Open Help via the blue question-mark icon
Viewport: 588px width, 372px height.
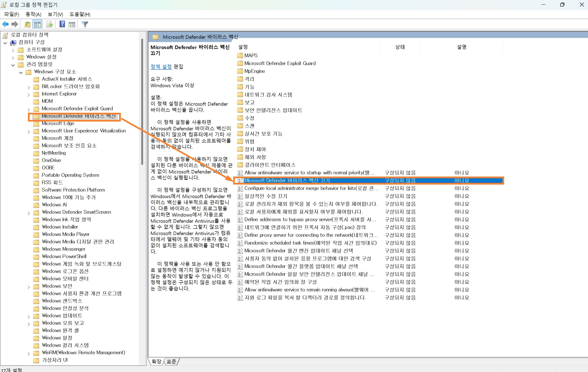point(62,24)
